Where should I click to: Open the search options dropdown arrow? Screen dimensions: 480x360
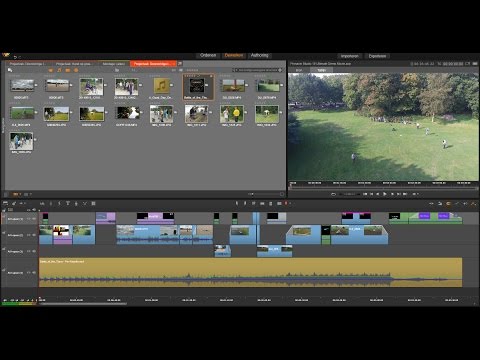pos(280,70)
